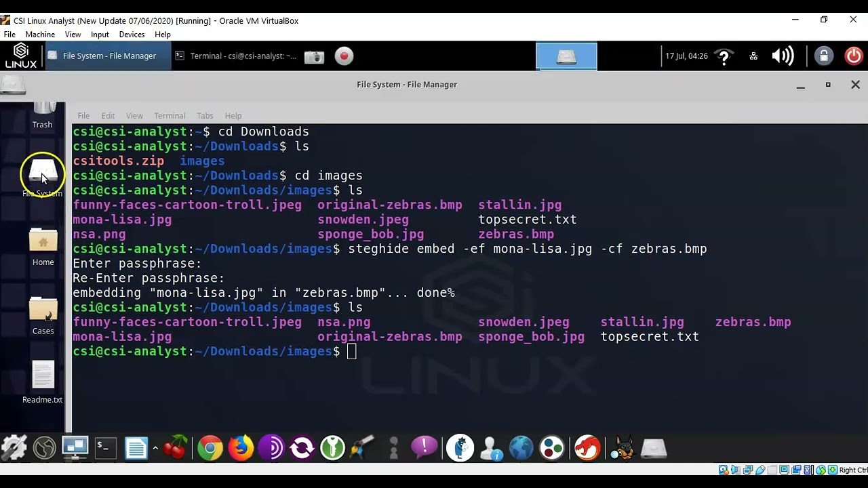Launch KeePassXC green key dock icon
868x488 pixels.
[x=332, y=448]
